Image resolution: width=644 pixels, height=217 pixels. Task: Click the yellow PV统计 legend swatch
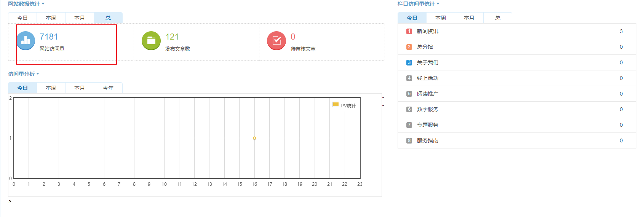336,105
